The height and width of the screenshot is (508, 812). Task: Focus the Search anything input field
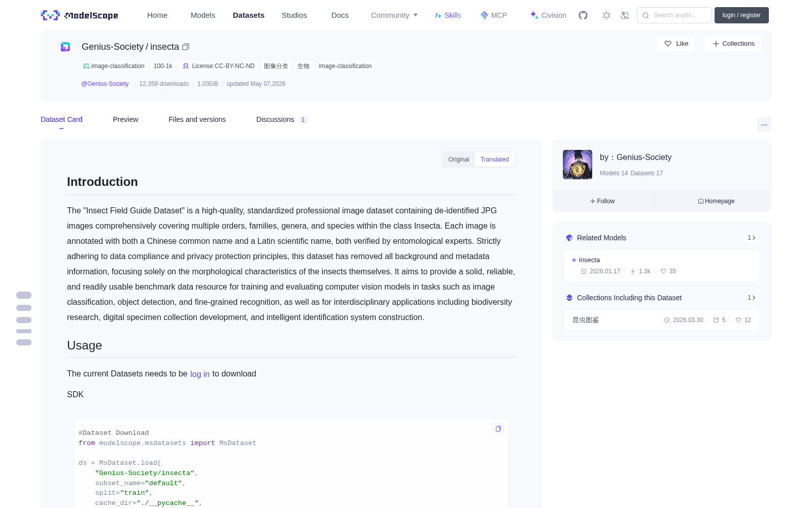[674, 15]
